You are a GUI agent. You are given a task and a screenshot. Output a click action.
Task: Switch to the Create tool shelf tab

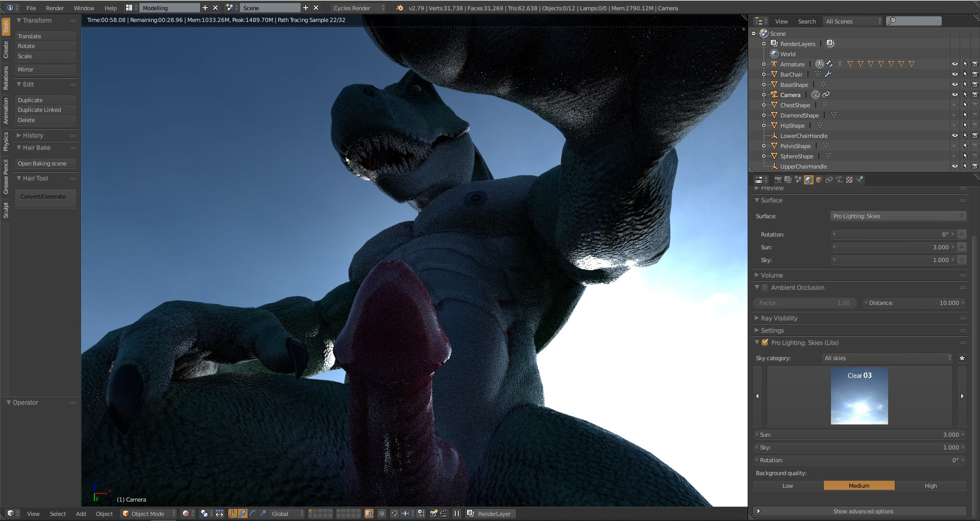[6, 50]
